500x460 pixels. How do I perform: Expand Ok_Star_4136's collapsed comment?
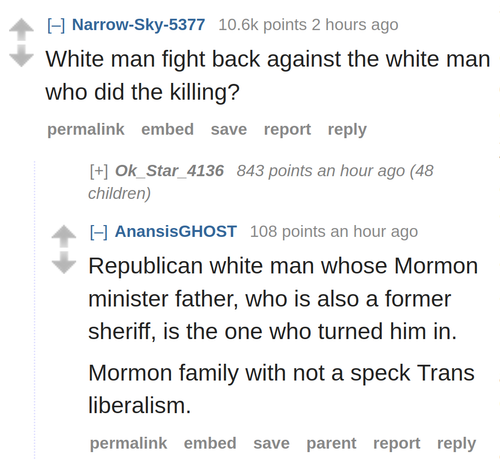click(99, 171)
